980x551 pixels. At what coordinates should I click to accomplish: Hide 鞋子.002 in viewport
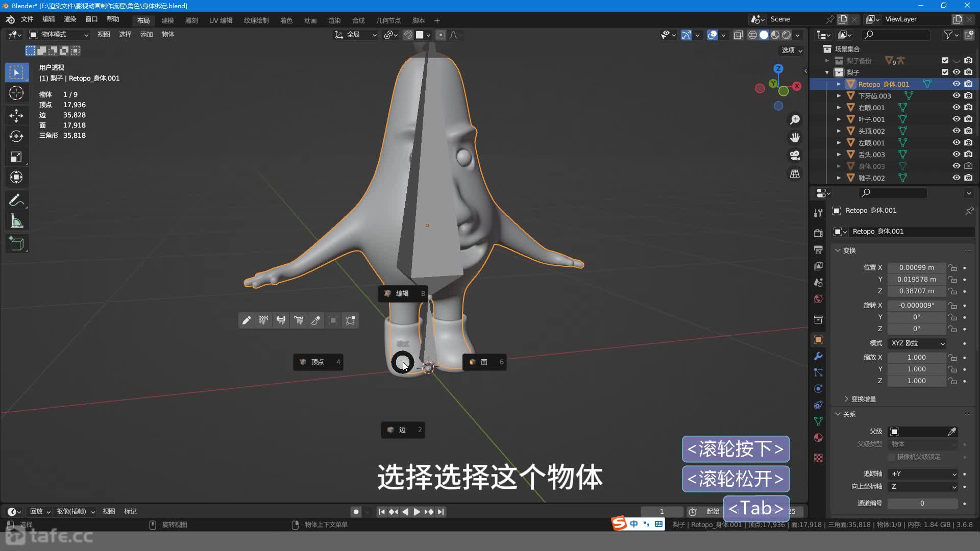(957, 178)
